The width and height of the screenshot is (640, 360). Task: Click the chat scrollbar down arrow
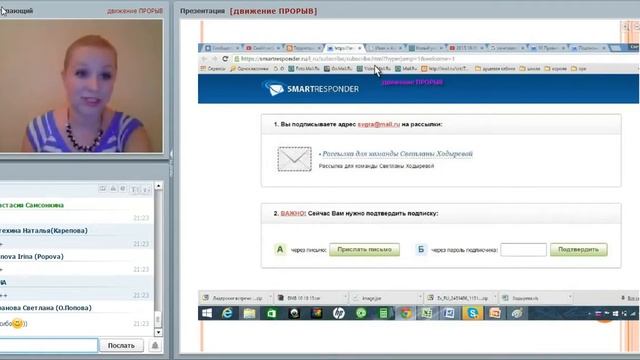tap(158, 332)
